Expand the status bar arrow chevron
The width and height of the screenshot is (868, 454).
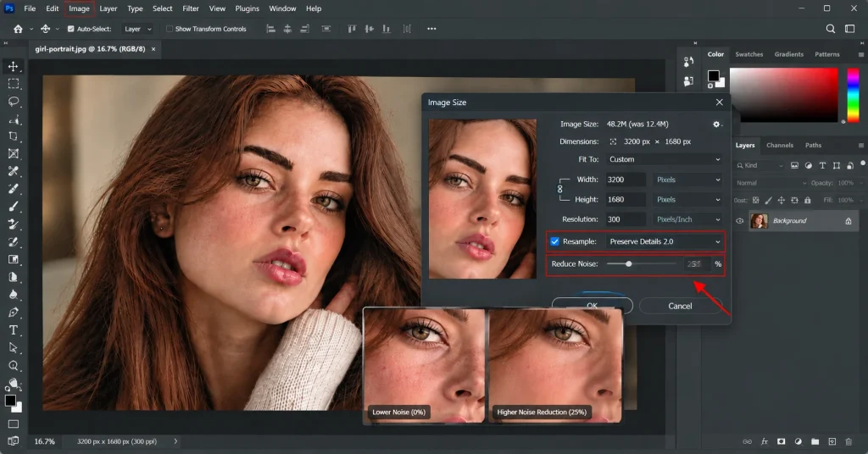[175, 441]
